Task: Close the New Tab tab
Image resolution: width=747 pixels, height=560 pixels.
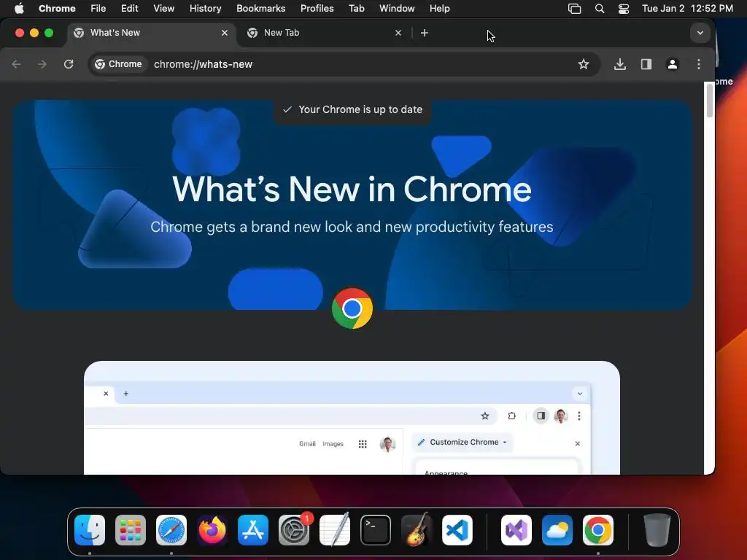Action: pos(398,33)
